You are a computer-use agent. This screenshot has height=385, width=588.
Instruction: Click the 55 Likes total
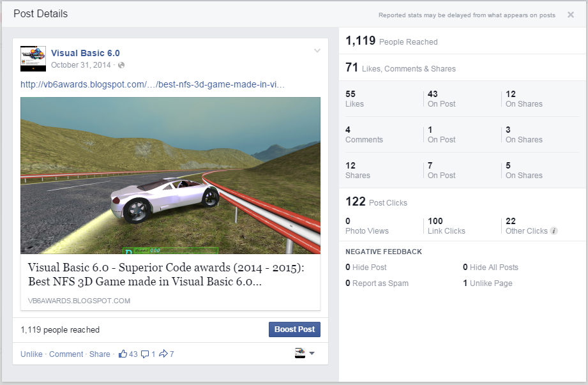(x=354, y=98)
